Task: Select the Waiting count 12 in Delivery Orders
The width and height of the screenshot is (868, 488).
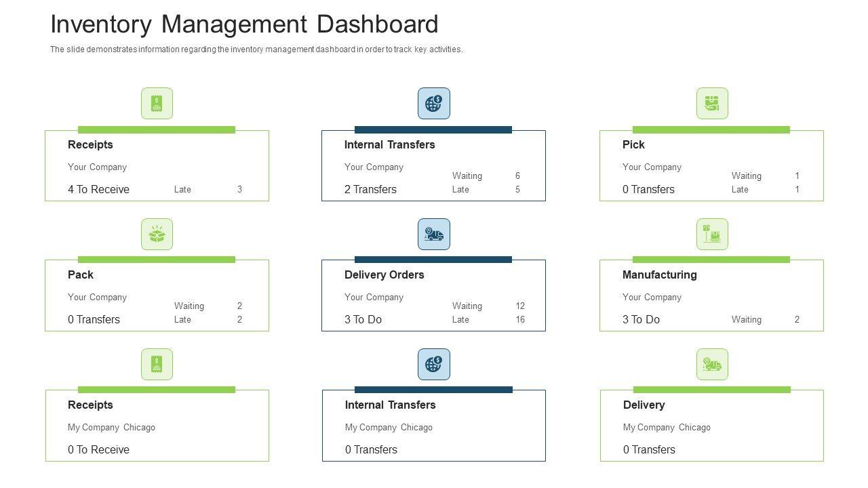Action: click(520, 306)
